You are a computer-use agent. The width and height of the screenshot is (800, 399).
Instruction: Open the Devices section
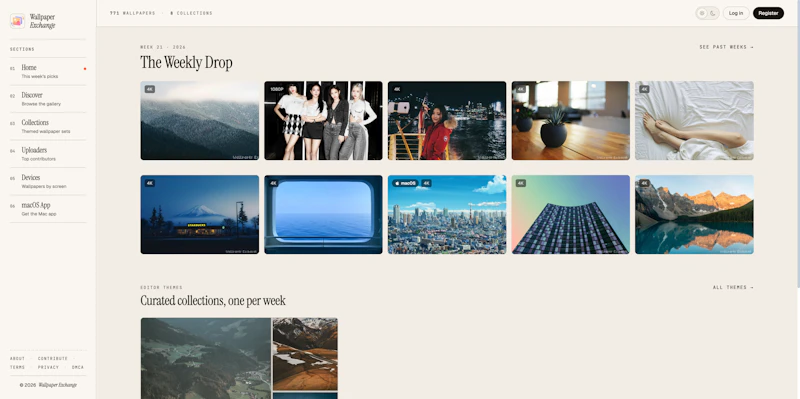pyautogui.click(x=48, y=182)
